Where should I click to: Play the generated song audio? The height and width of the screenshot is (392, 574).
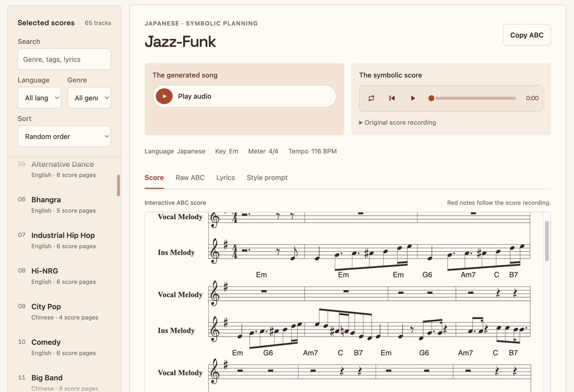click(x=164, y=96)
